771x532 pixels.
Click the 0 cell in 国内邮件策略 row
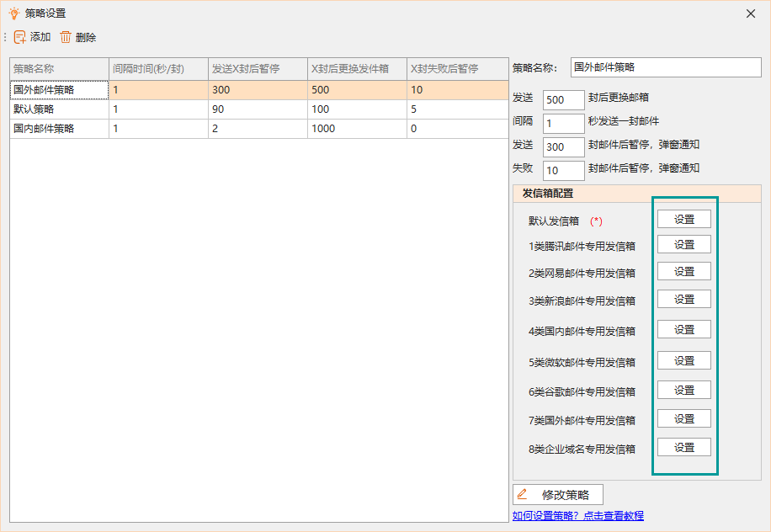pyautogui.click(x=457, y=129)
